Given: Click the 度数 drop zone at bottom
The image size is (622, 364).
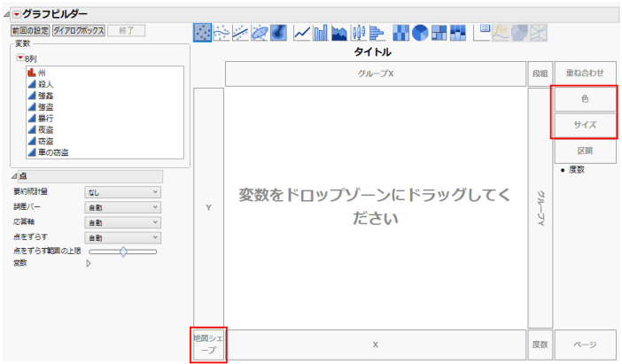Looking at the screenshot, I should pyautogui.click(x=540, y=345).
